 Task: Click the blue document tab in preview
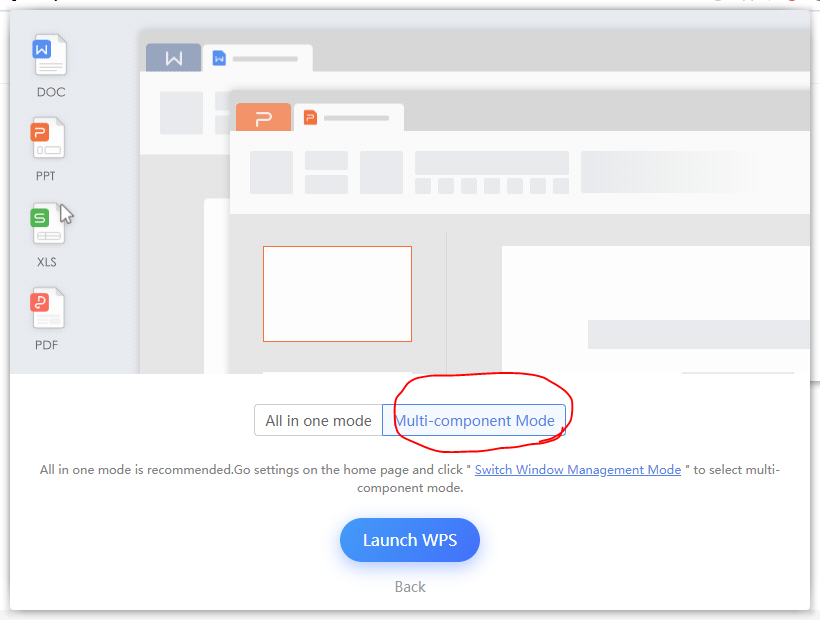click(x=258, y=58)
